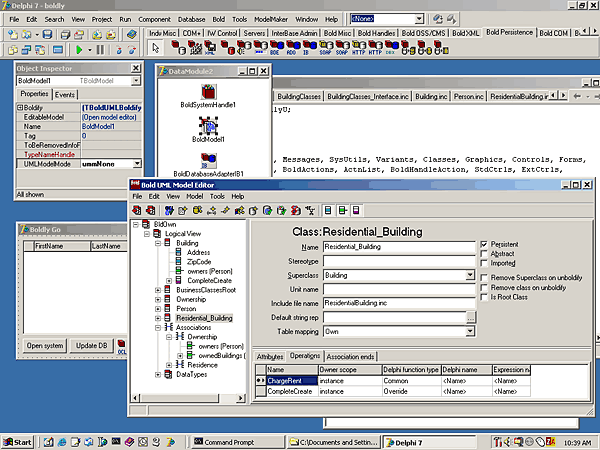Open the UMLModelMode dropdown in Object Inspector
The image size is (600, 450).
(137, 164)
